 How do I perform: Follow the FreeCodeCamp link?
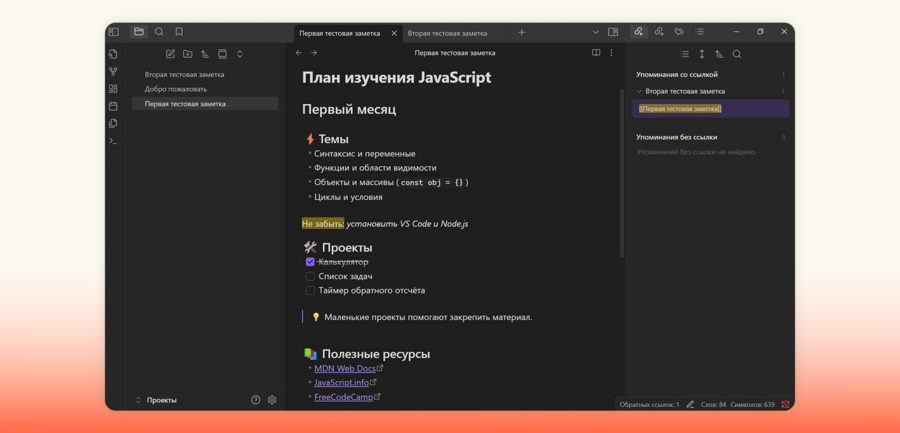342,397
